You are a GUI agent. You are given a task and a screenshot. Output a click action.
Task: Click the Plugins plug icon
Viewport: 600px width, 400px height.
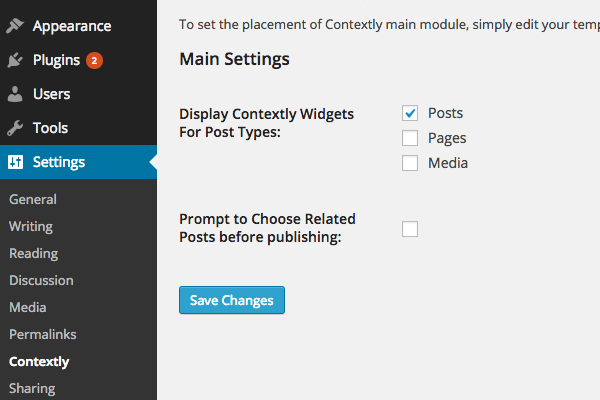[15, 60]
